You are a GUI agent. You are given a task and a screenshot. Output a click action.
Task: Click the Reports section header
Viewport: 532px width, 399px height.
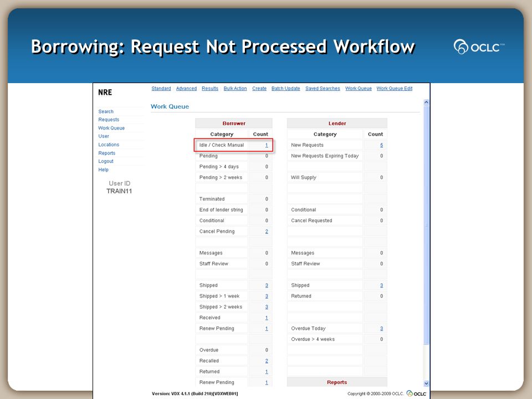[337, 382]
